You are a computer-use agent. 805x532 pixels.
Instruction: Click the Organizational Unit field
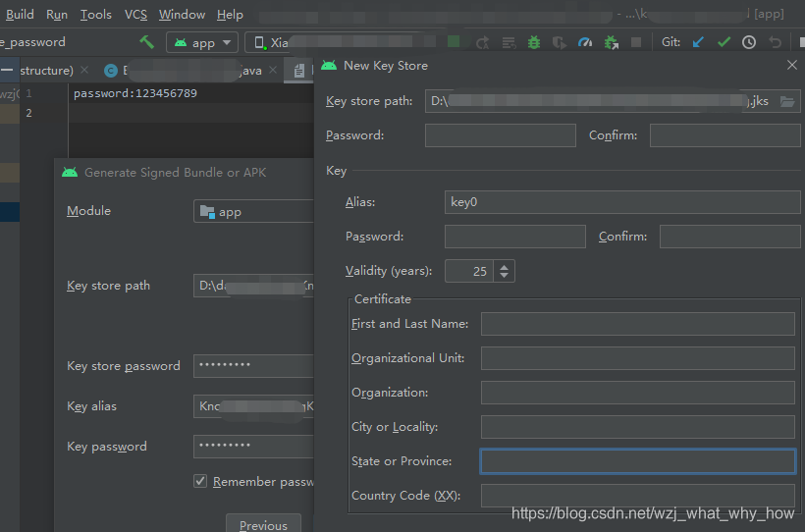point(638,358)
